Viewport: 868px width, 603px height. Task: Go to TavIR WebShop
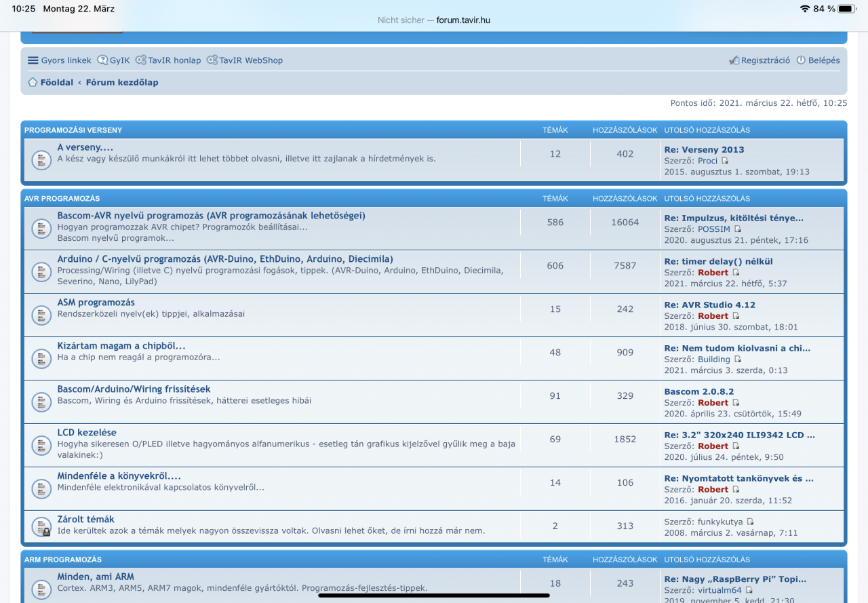pyautogui.click(x=245, y=60)
